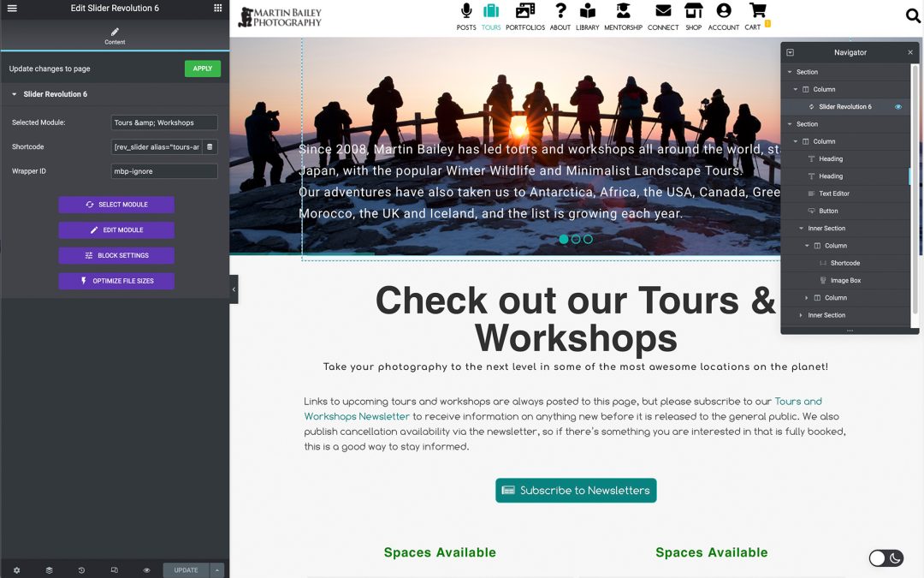Click the green Apply button
The width and height of the screenshot is (924, 578).
202,69
